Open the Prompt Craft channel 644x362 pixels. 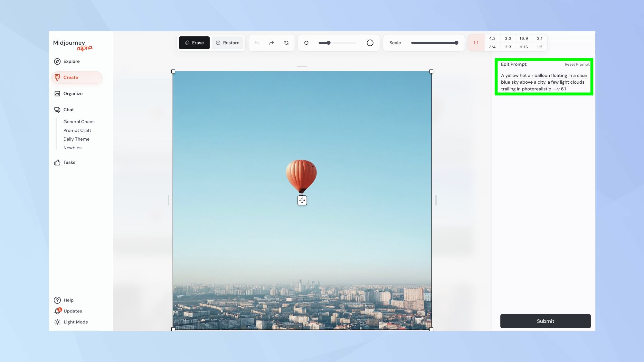tap(77, 130)
